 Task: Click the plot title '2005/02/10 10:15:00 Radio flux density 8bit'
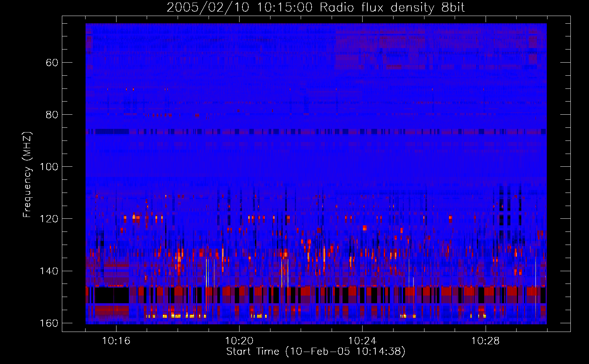pyautogui.click(x=316, y=8)
